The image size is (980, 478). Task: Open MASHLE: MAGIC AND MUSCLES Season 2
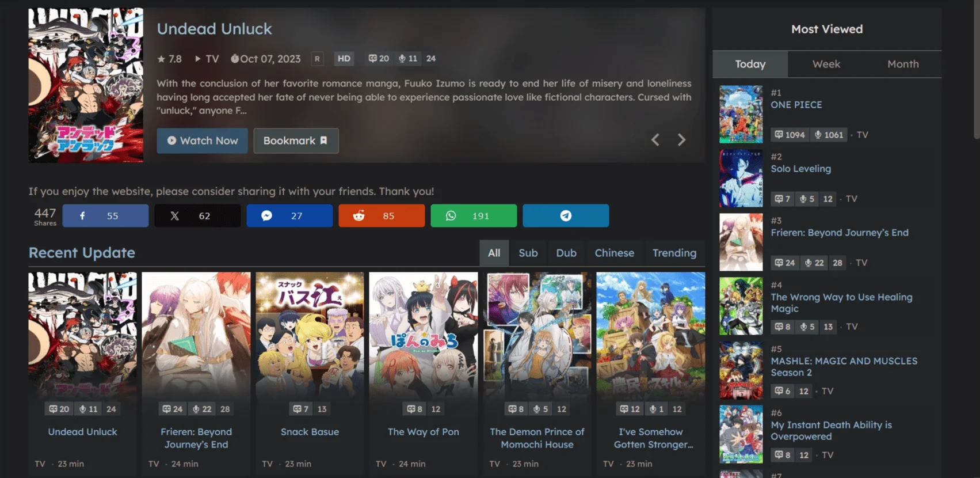pyautogui.click(x=844, y=367)
